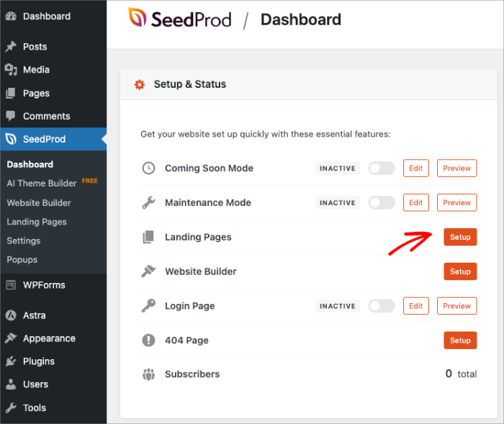Edit the Maintenance Mode page

[x=416, y=202]
